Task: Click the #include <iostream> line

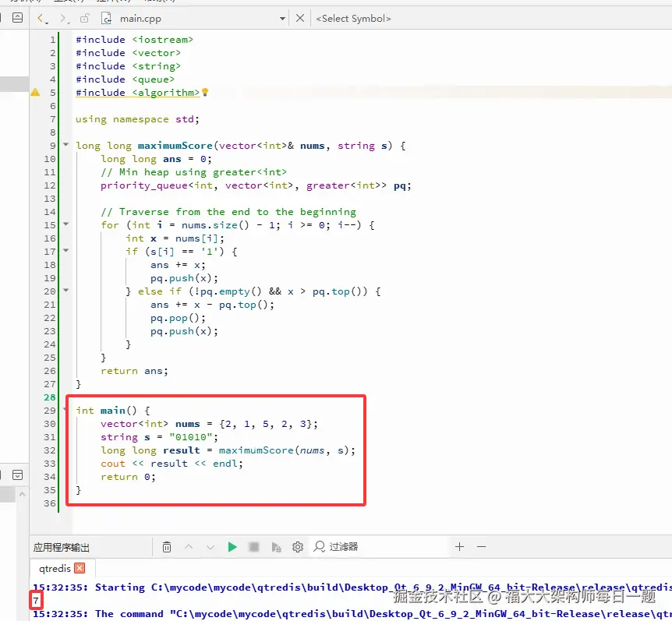Action: (135, 40)
